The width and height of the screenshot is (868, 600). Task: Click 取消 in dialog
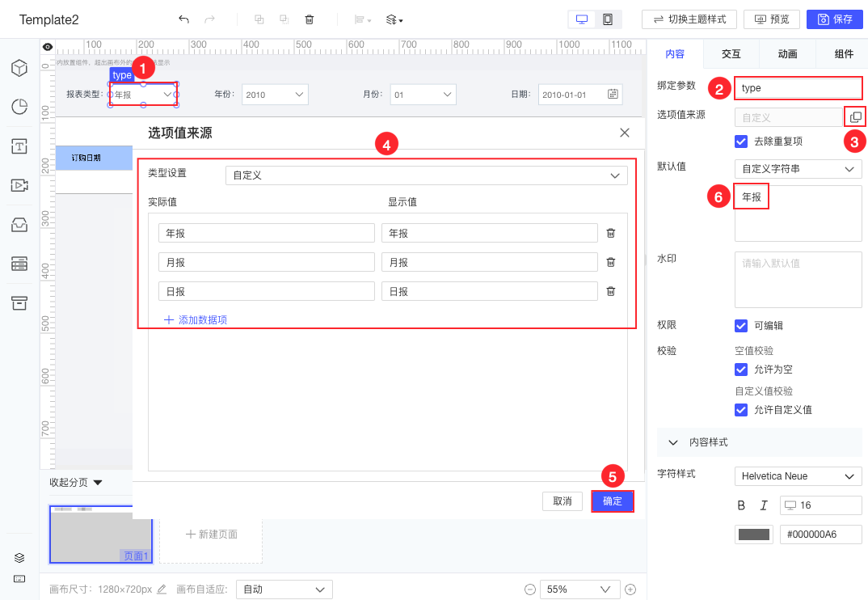point(563,501)
